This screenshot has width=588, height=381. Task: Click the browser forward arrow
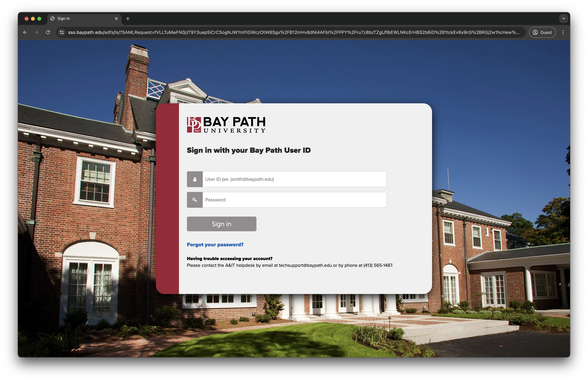tap(36, 32)
